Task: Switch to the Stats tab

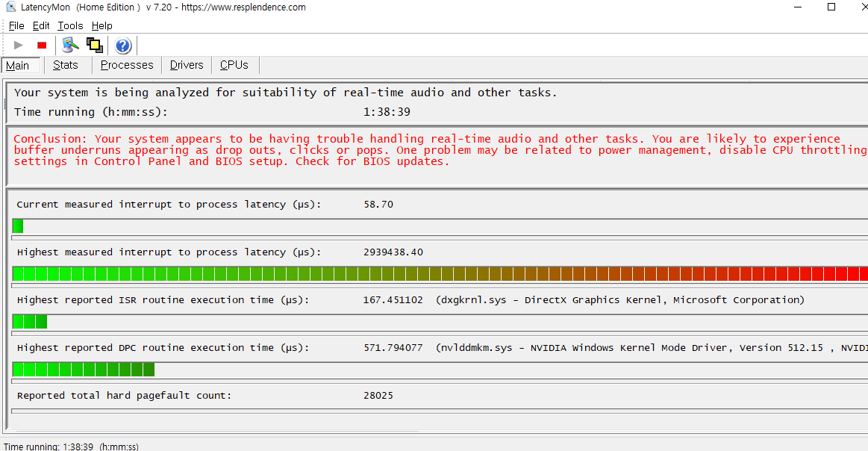Action: click(66, 65)
